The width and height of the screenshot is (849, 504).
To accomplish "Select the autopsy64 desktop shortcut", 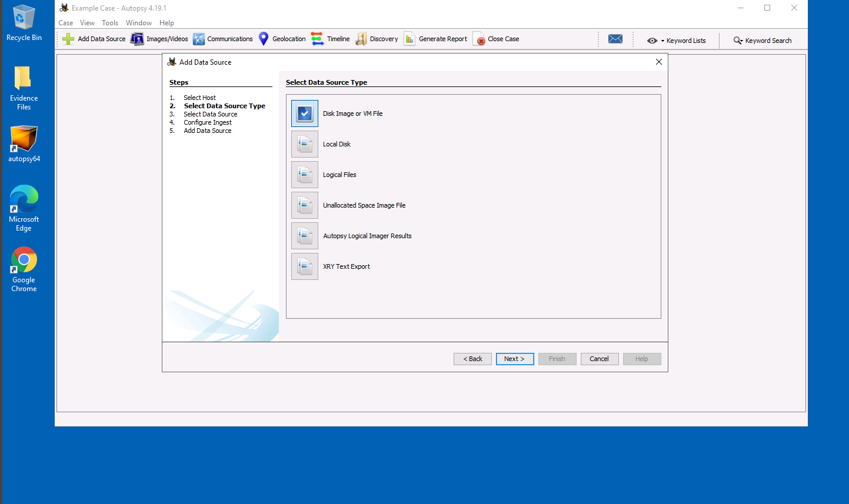I will pos(24,144).
